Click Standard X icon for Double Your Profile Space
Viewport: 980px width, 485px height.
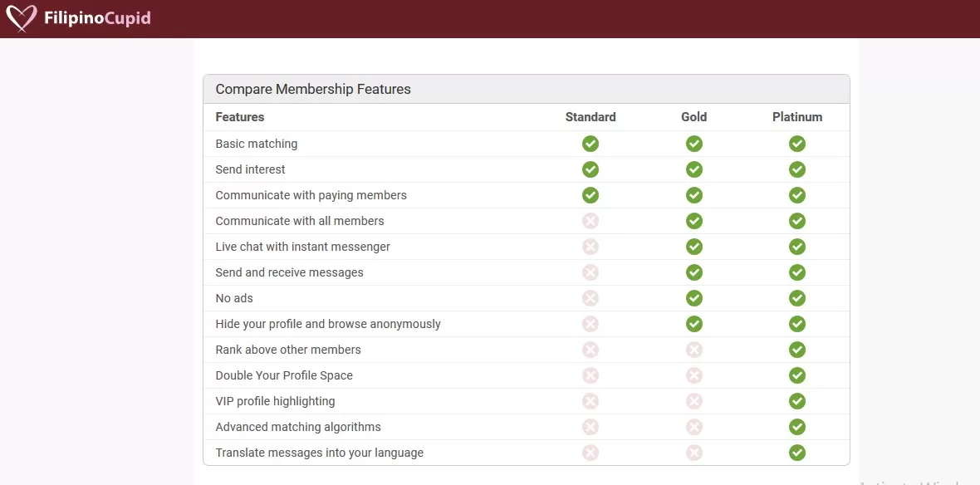(590, 375)
